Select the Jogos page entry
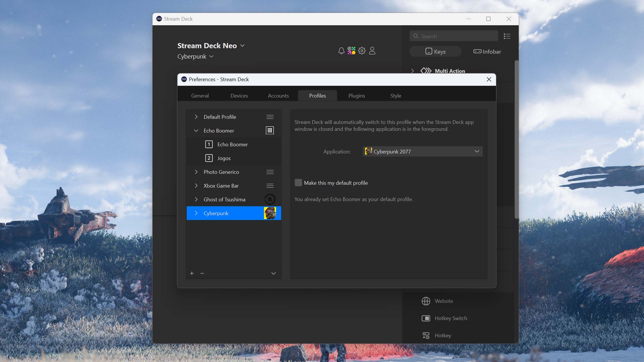644x362 pixels. (224, 158)
